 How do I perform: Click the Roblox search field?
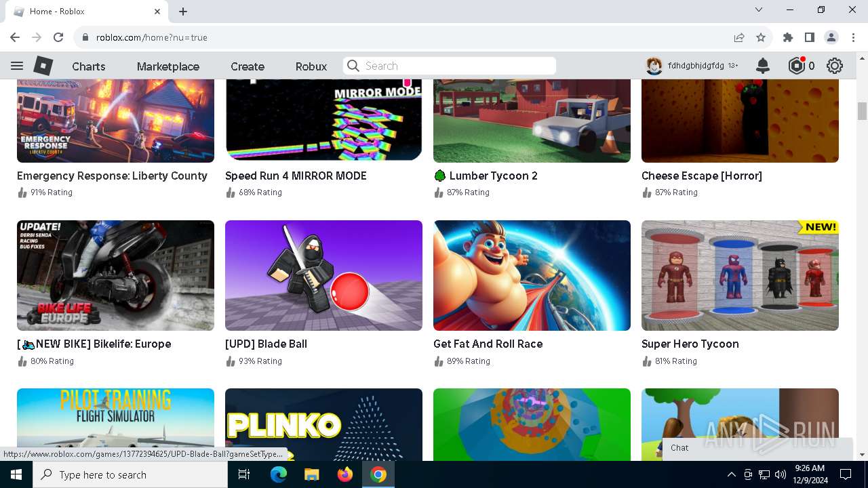point(450,66)
